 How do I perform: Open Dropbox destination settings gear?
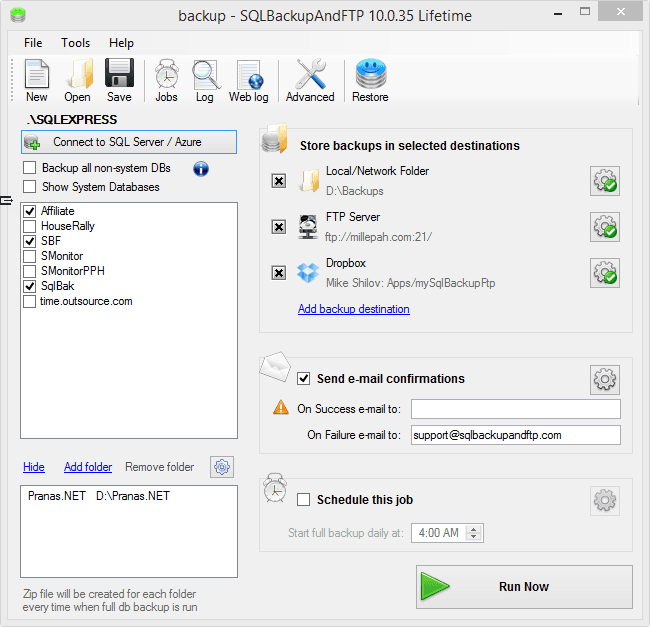click(x=605, y=273)
